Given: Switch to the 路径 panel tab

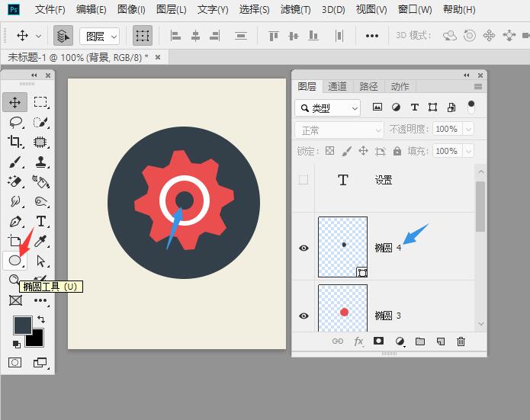Looking at the screenshot, I should pyautogui.click(x=368, y=86).
